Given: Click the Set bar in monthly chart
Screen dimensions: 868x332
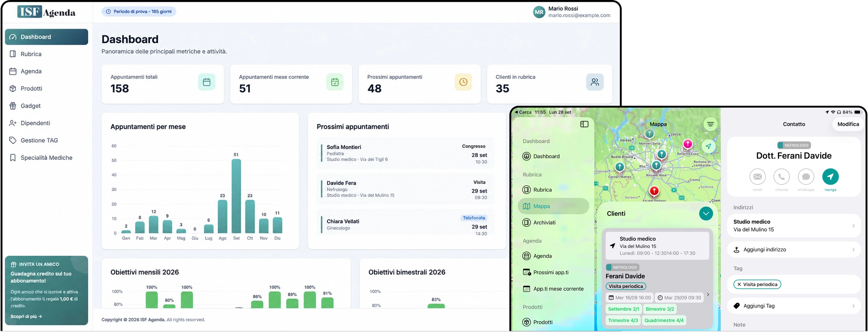Looking at the screenshot, I should coord(236,196).
